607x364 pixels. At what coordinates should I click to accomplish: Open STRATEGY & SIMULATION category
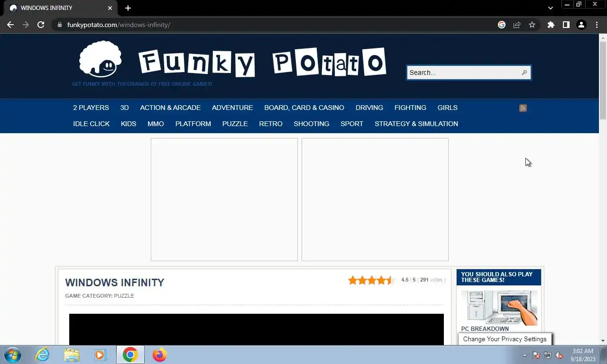click(416, 124)
